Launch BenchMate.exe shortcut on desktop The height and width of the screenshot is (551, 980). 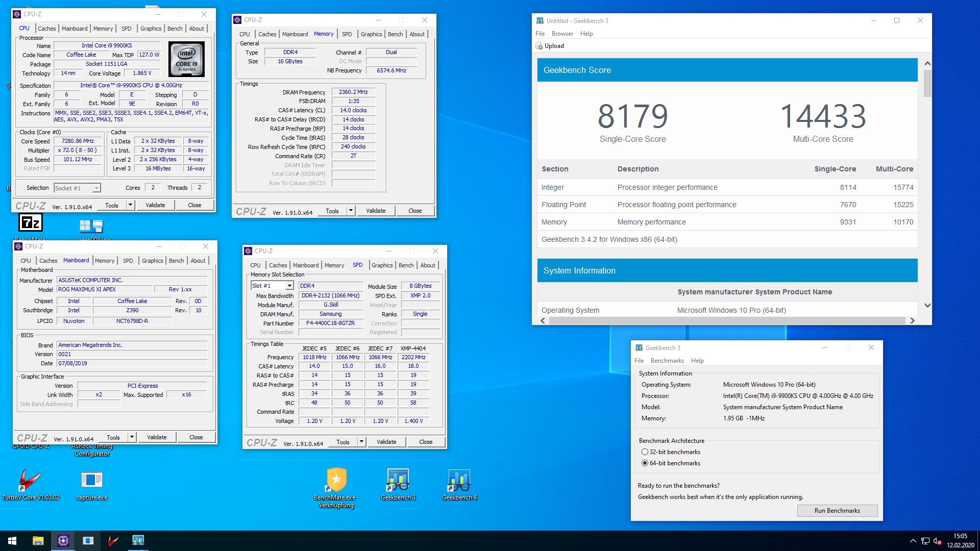coord(336,487)
